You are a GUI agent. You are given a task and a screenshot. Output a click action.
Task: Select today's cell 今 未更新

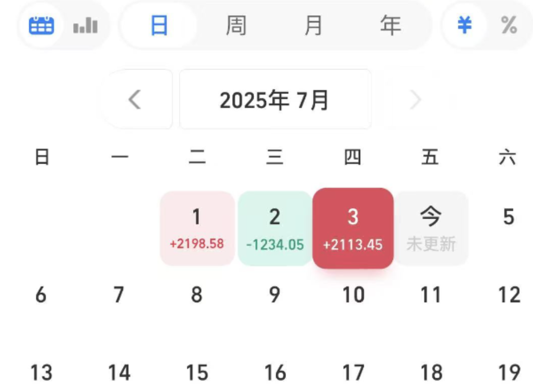point(431,228)
